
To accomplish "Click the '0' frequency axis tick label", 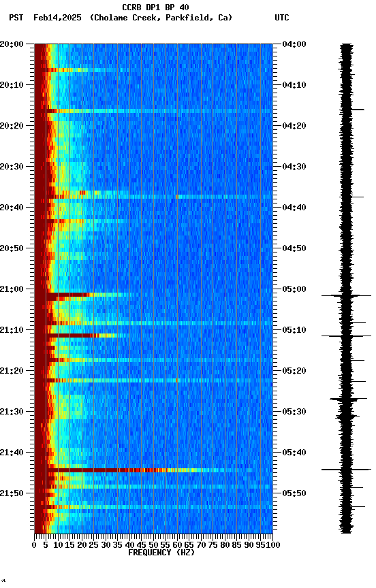I will coord(34,545).
